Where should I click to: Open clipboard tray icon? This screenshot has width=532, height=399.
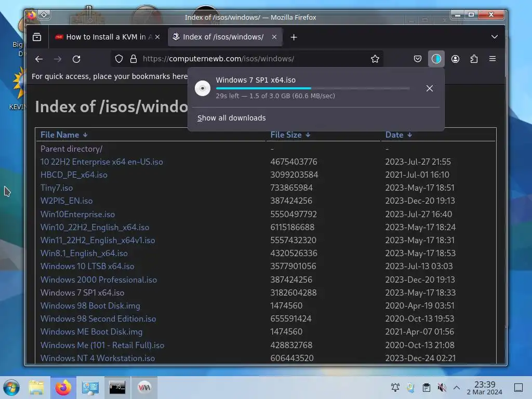coord(427,388)
